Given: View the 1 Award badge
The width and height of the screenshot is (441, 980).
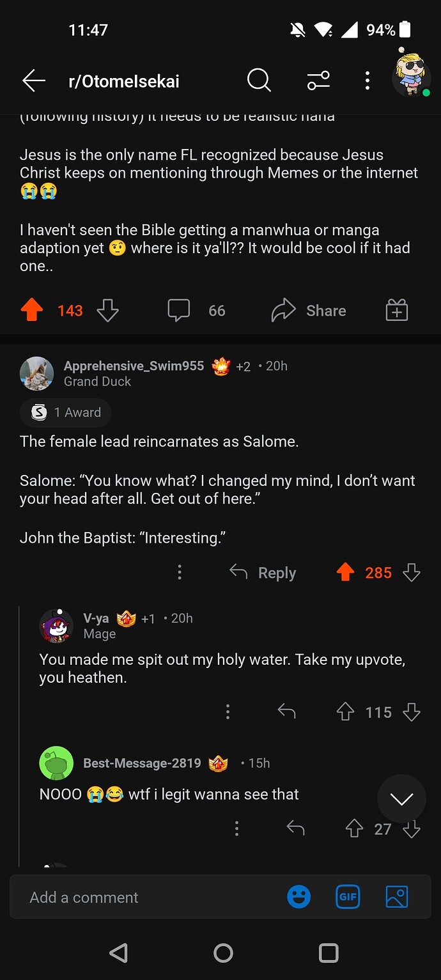Looking at the screenshot, I should (x=66, y=412).
